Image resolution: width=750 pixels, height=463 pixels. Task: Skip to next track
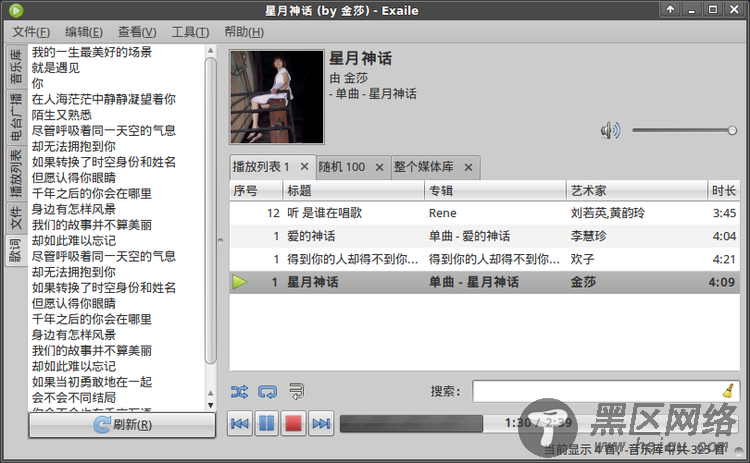pyautogui.click(x=320, y=423)
